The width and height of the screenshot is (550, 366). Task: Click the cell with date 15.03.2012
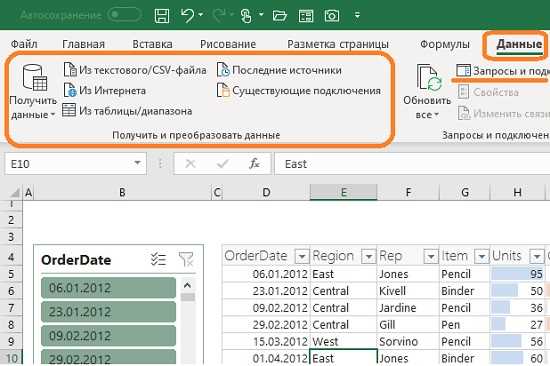(266, 341)
